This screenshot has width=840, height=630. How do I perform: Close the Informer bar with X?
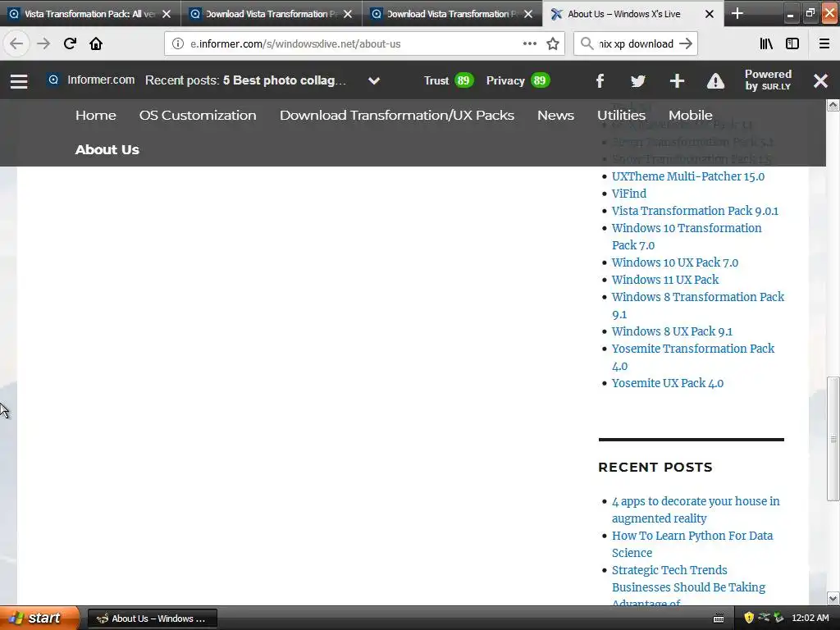820,81
